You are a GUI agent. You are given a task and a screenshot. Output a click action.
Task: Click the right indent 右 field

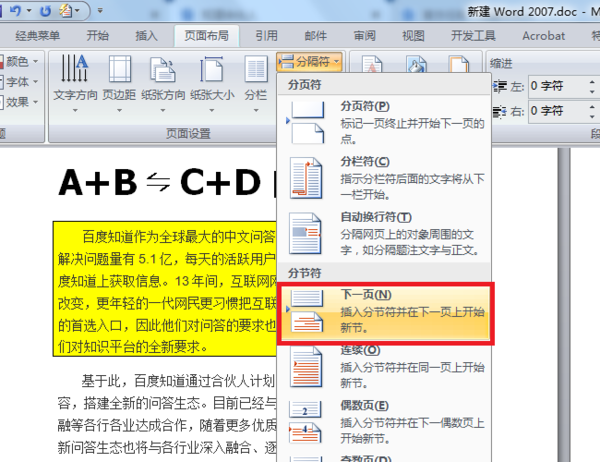tap(557, 111)
